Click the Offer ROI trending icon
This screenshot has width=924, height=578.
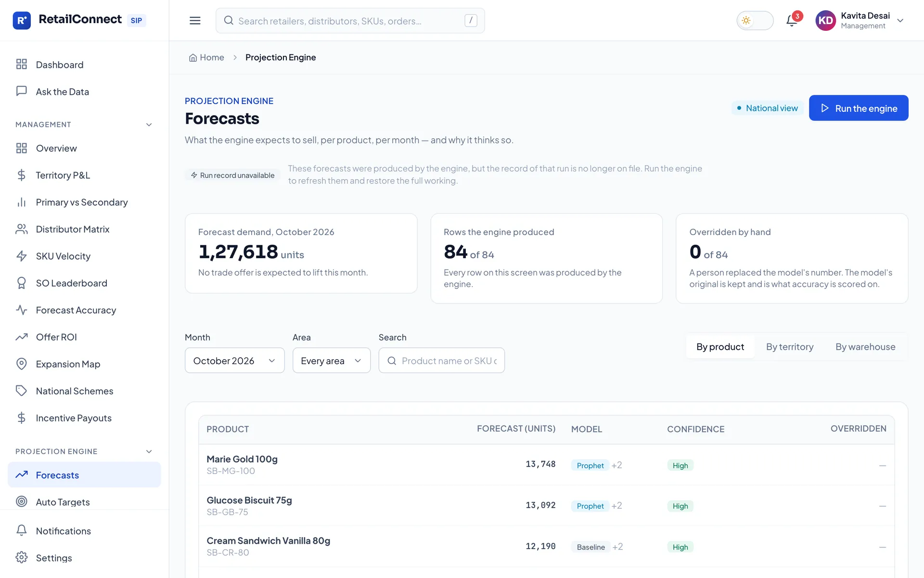click(x=22, y=337)
